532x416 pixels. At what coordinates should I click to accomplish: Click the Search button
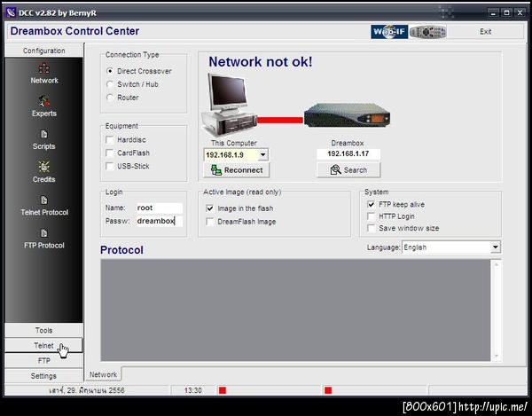tap(348, 170)
